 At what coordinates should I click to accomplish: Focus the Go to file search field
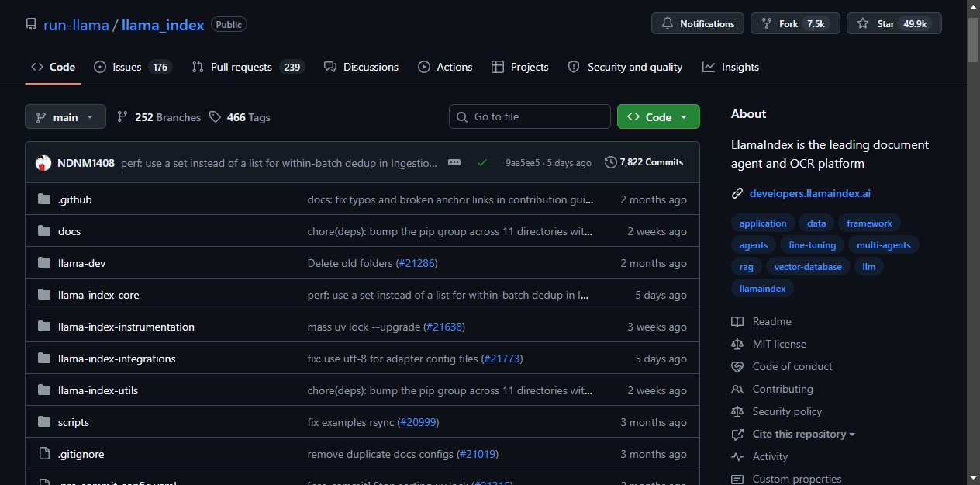point(530,116)
